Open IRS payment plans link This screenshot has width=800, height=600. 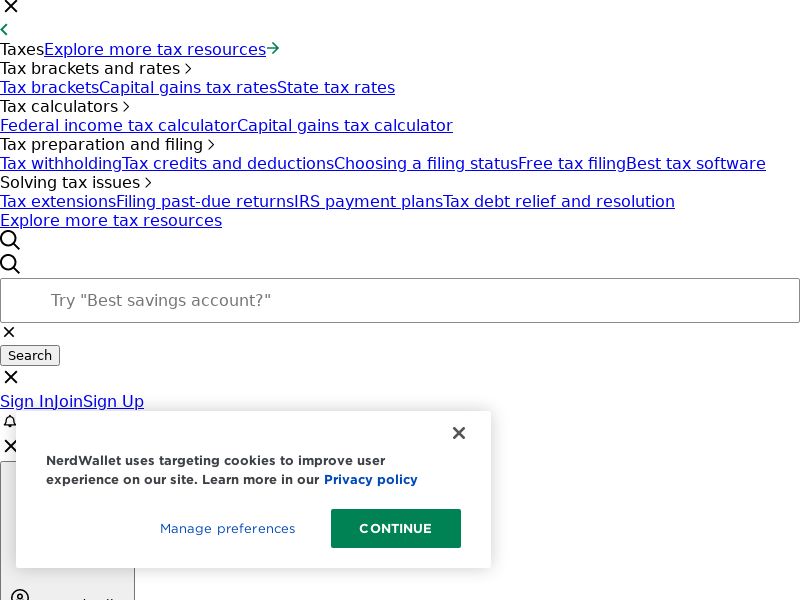368,202
